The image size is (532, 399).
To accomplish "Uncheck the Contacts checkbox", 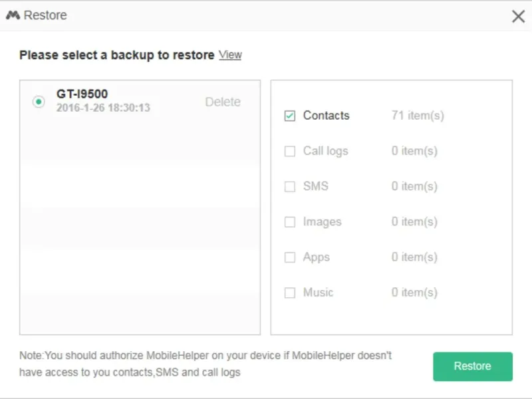I will [290, 116].
